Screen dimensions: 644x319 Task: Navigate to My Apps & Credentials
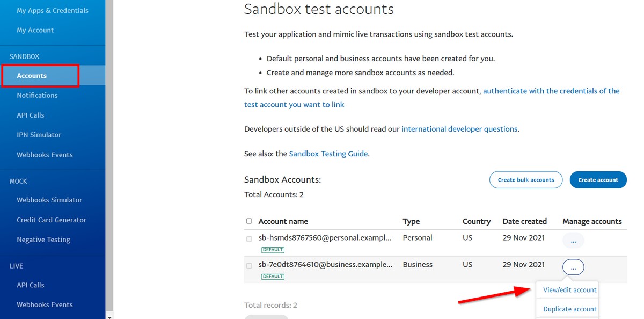pos(53,10)
